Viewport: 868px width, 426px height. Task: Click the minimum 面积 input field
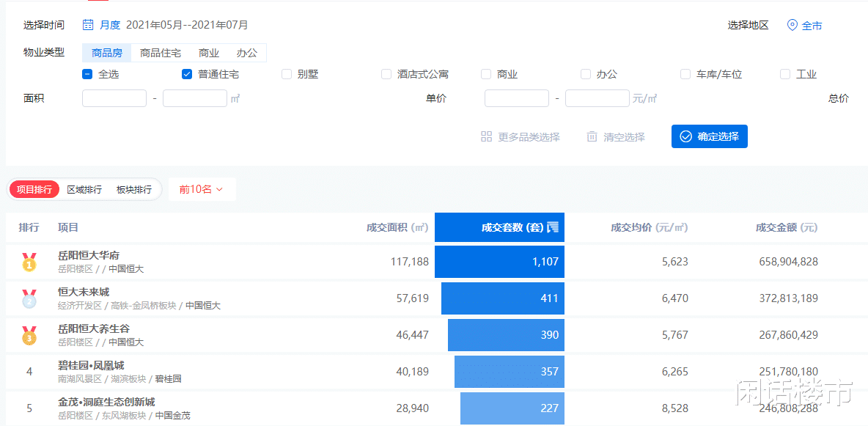point(114,98)
